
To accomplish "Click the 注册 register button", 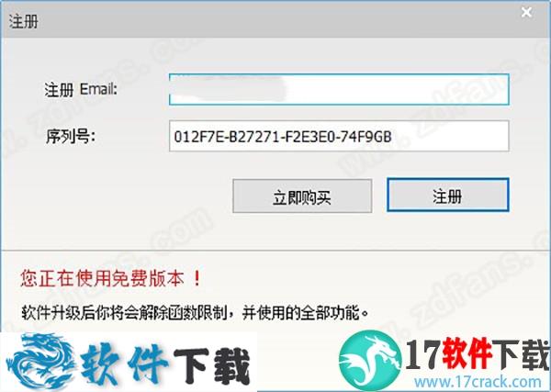I will pyautogui.click(x=448, y=195).
